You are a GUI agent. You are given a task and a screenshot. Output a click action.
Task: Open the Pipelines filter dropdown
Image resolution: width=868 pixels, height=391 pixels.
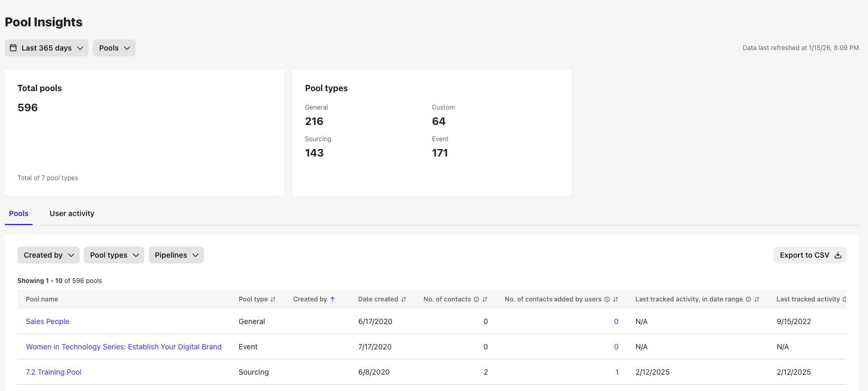pyautogui.click(x=176, y=255)
